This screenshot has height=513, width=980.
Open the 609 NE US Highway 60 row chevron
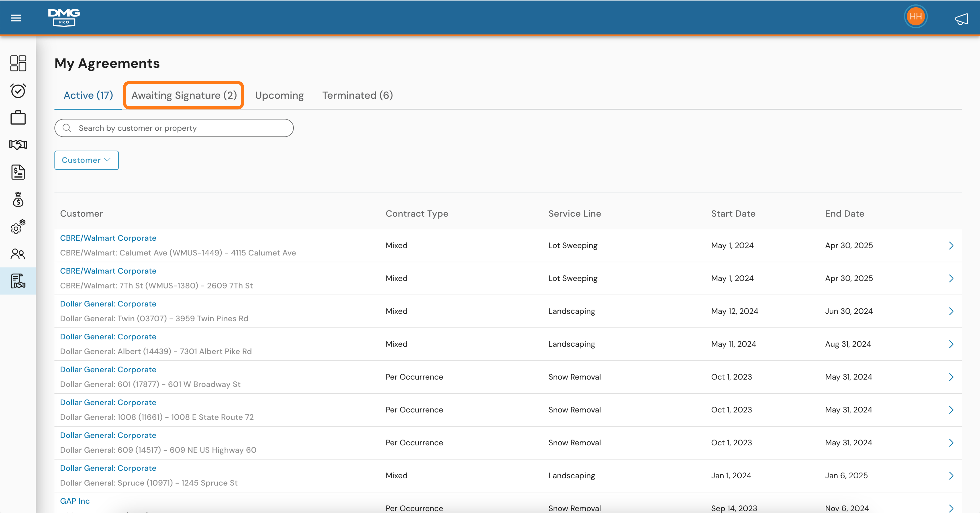tap(951, 443)
